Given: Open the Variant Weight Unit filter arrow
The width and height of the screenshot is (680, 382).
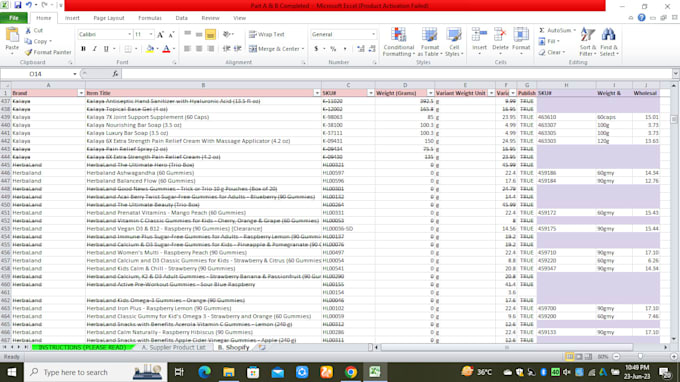Looking at the screenshot, I should click(x=491, y=93).
